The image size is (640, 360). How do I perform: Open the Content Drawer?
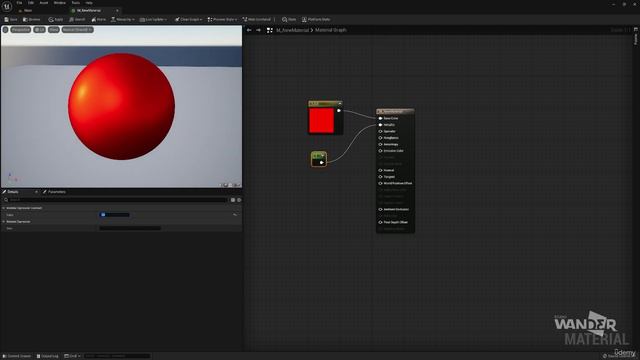[17, 356]
